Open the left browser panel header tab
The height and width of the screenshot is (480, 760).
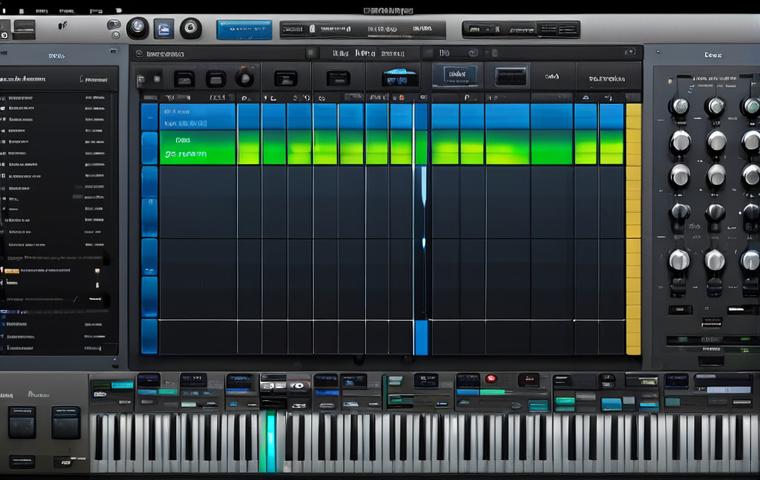tap(57, 56)
